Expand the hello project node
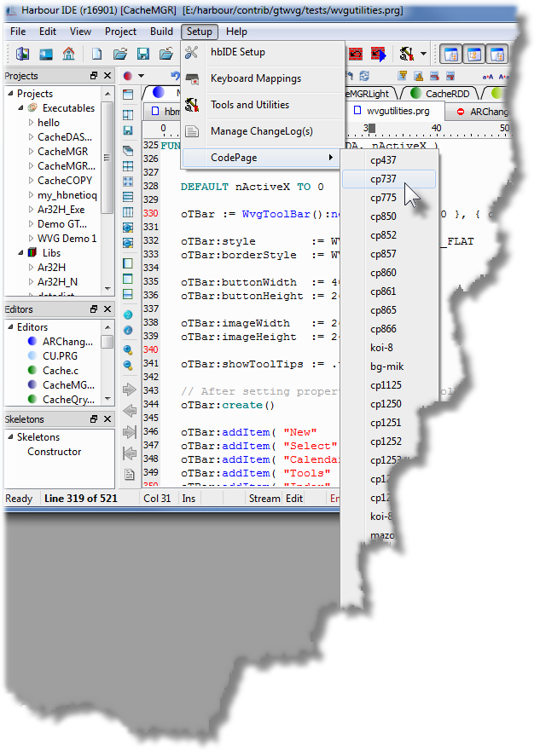The width and height of the screenshot is (540, 756). click(31, 123)
